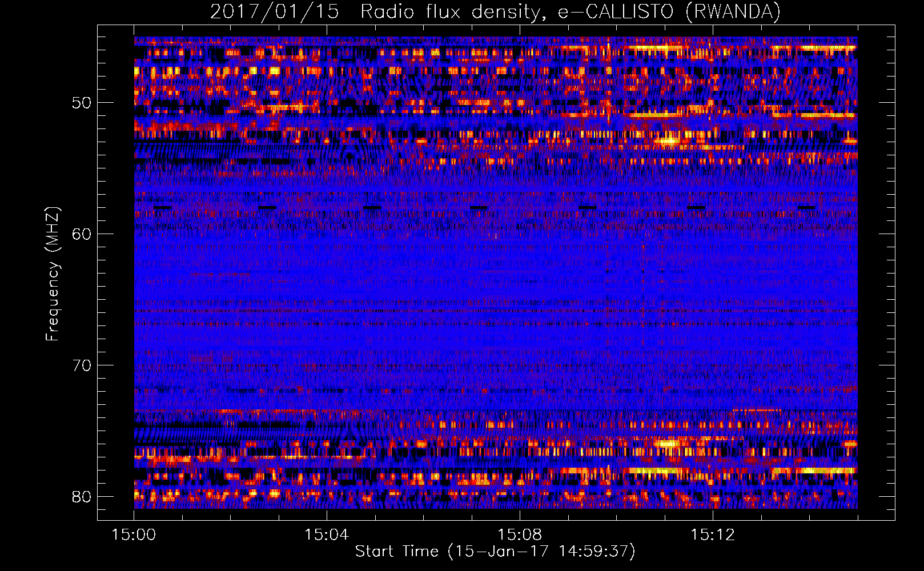Select the 15:04 time tick label

click(x=327, y=535)
